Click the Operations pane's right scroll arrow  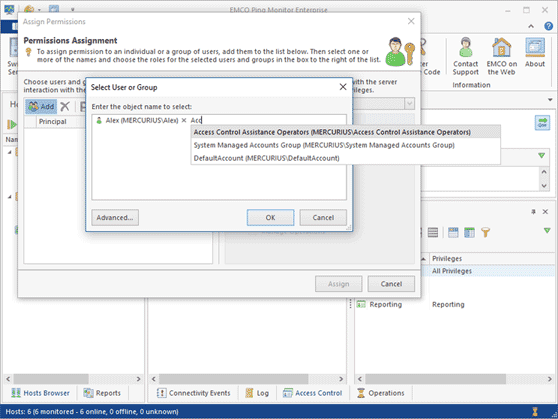click(x=549, y=379)
